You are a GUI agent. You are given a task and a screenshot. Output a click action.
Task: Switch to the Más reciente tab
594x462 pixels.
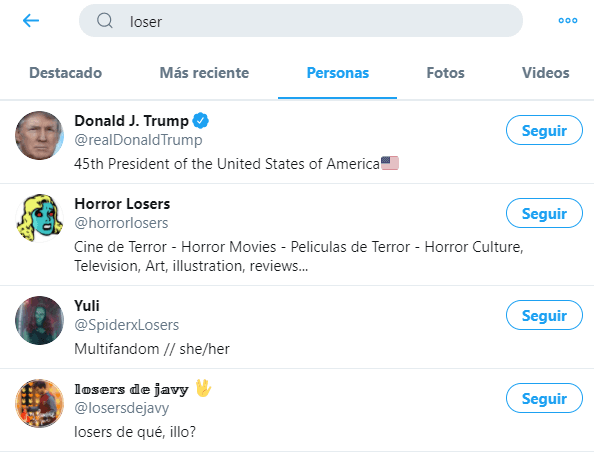204,73
